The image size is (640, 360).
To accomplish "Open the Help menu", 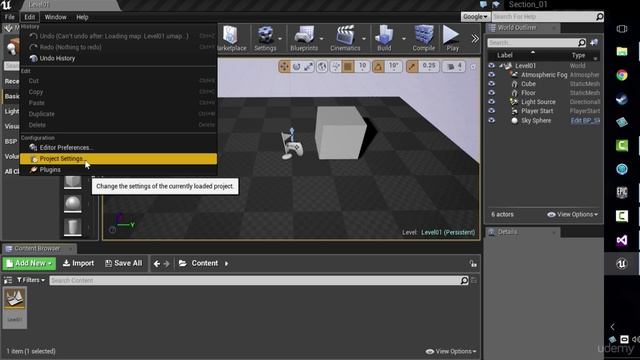I will coord(82,17).
